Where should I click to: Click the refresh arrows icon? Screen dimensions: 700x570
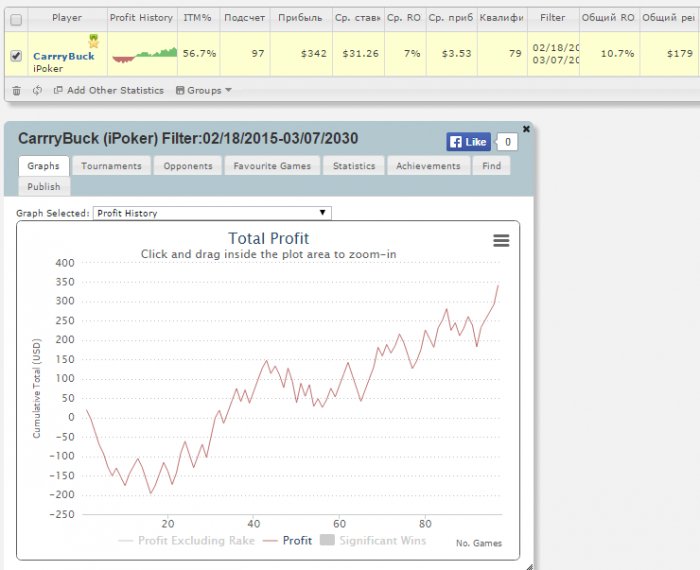(37, 90)
